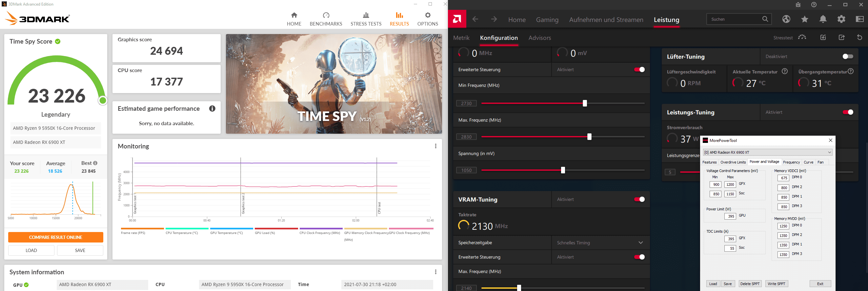
Task: Select the Features tab in MorePowerTool
Action: pyautogui.click(x=709, y=162)
